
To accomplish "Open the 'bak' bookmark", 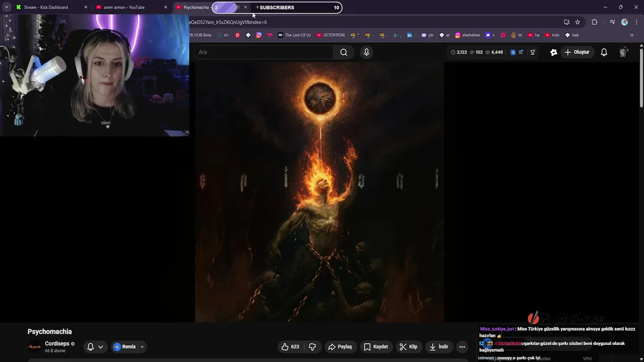I will (x=572, y=35).
